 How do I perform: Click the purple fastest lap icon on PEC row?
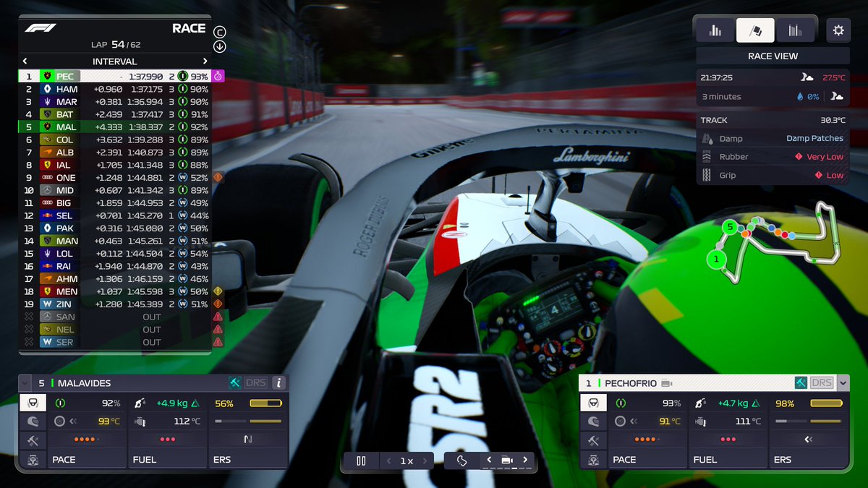pos(218,76)
